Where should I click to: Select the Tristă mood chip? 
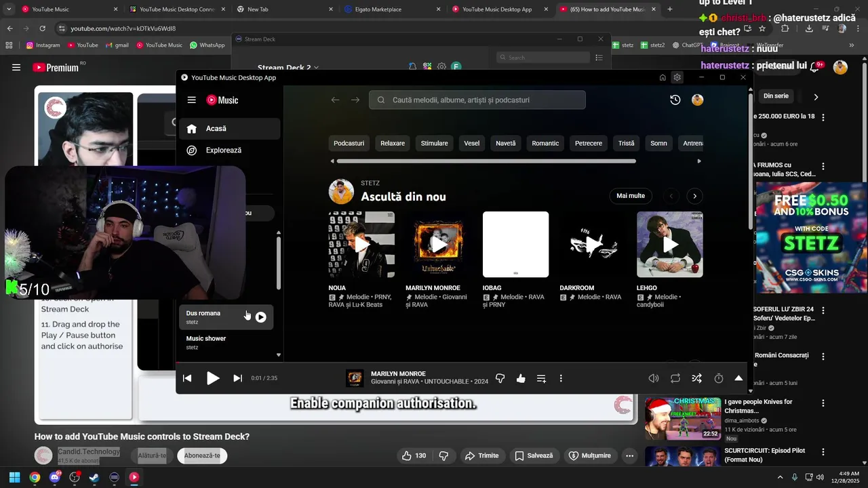pyautogui.click(x=627, y=143)
